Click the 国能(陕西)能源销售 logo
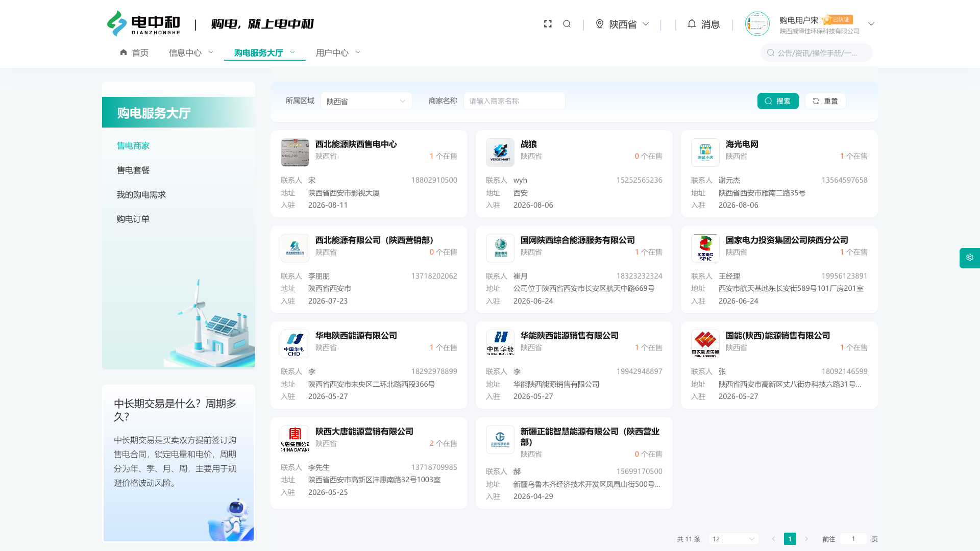Viewport: 980px width, 551px height. 705,343
